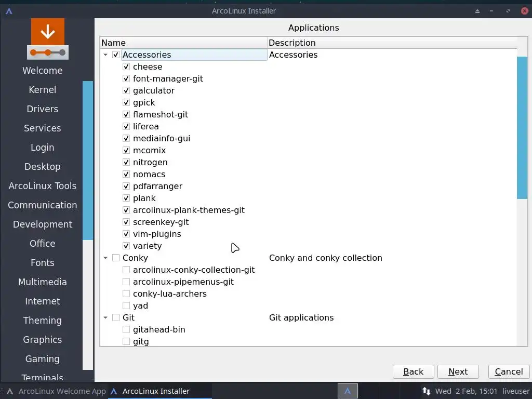Select arcolinux-plank-themes-git row
The image size is (532, 399).
[x=189, y=210]
